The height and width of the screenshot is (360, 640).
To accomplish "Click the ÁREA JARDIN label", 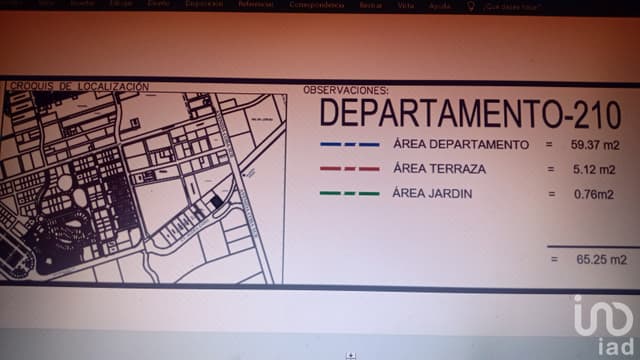I will pos(432,193).
